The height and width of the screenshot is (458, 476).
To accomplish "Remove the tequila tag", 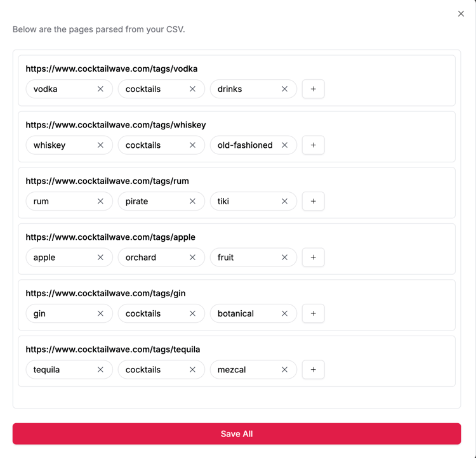I will pyautogui.click(x=100, y=370).
